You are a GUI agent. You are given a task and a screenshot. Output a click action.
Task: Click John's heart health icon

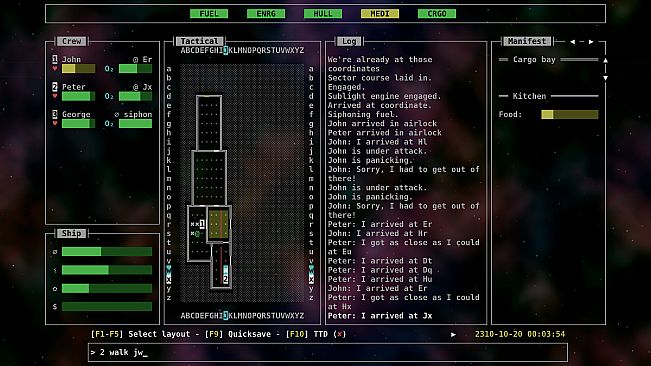[55, 68]
